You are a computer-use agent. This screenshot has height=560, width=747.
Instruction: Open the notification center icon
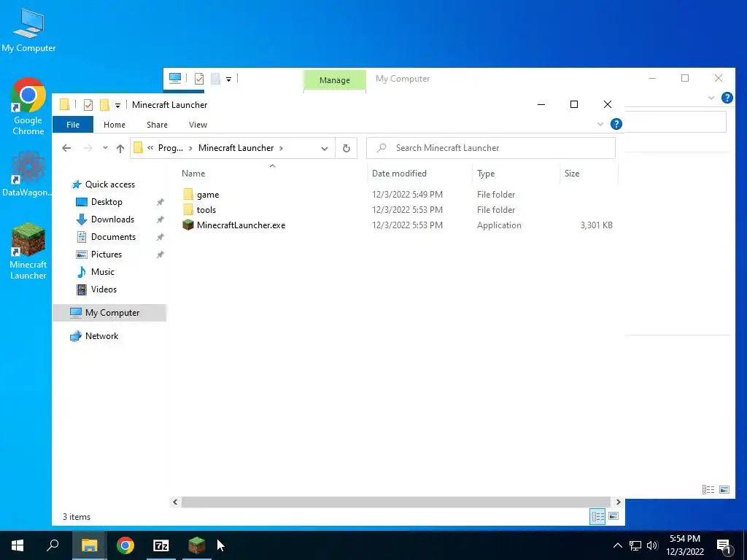click(x=724, y=545)
